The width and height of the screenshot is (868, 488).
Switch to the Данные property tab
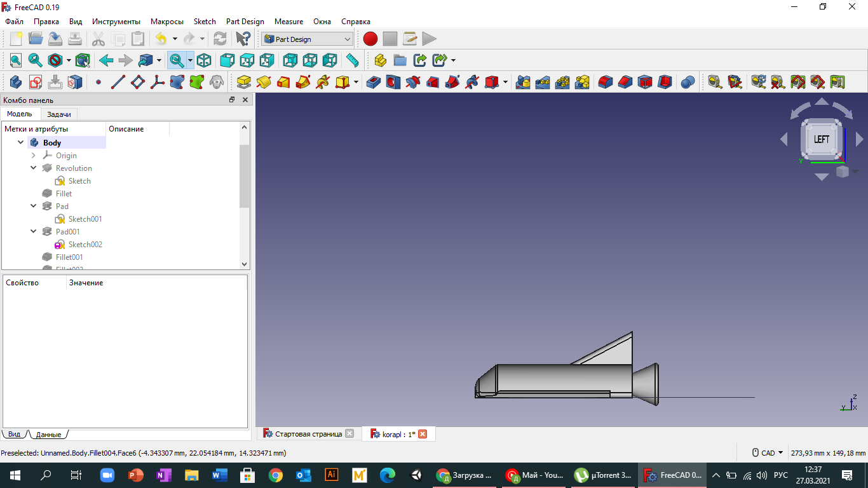(48, 435)
